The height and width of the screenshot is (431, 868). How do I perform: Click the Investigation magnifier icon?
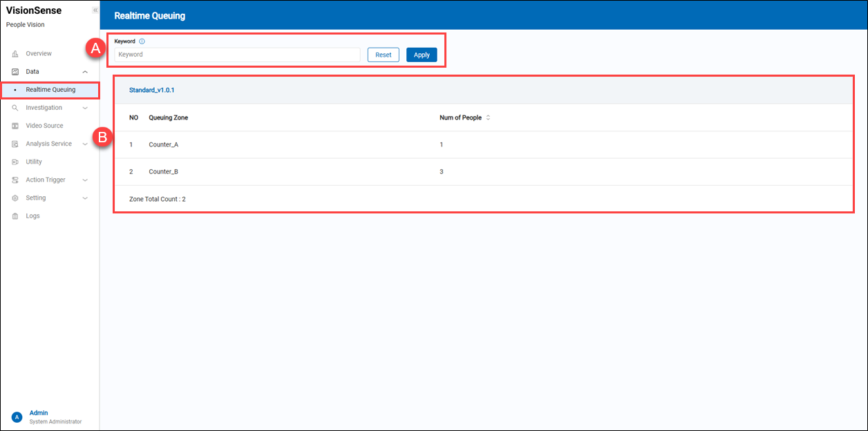click(15, 108)
